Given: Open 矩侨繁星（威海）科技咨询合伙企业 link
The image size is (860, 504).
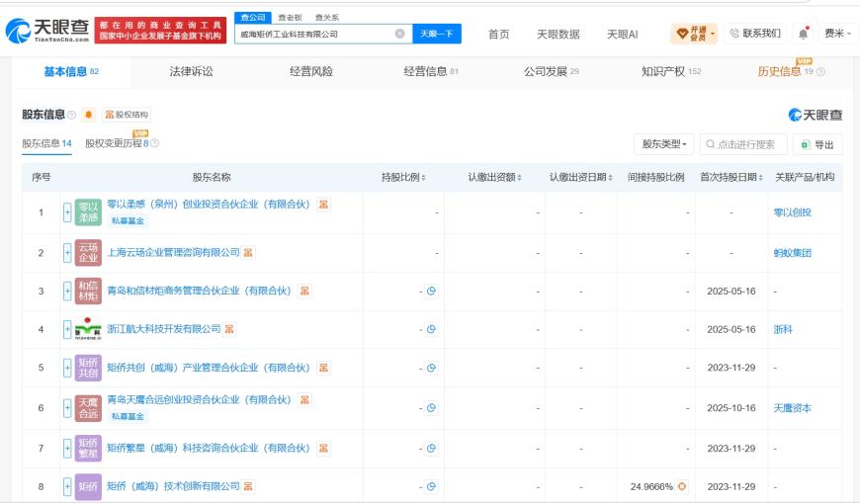Looking at the screenshot, I should [x=209, y=448].
